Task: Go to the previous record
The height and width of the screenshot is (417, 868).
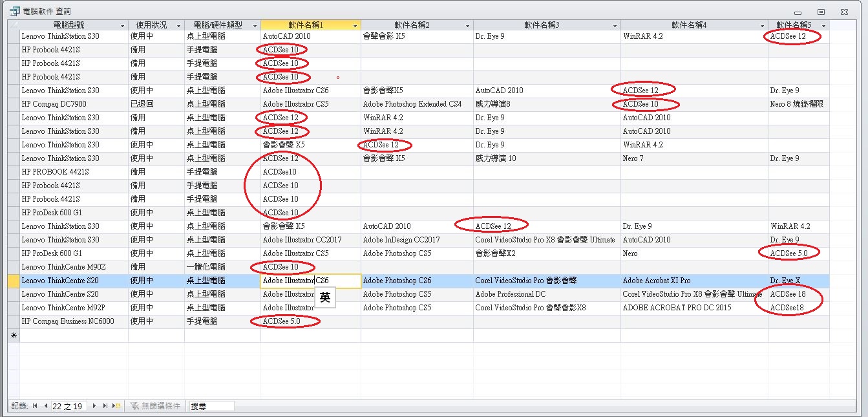Action: [x=45, y=406]
